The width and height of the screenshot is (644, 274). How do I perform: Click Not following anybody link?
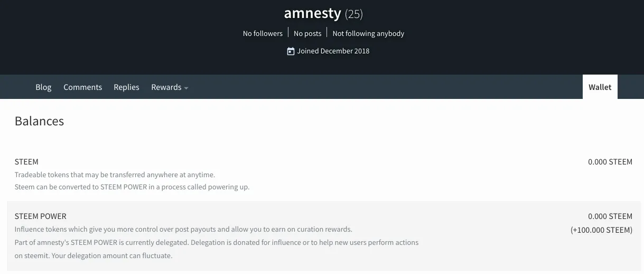pyautogui.click(x=368, y=33)
